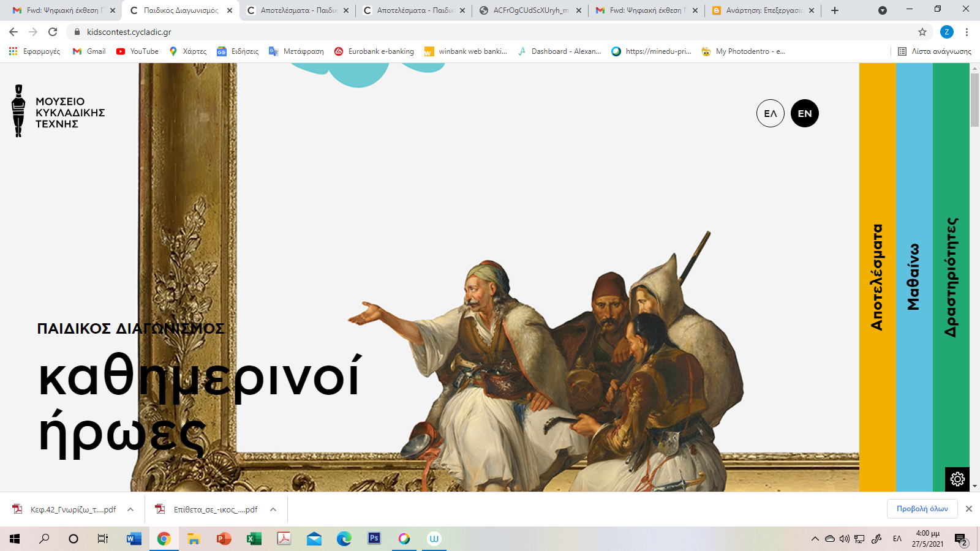Close the downloads bar

pos(969,509)
